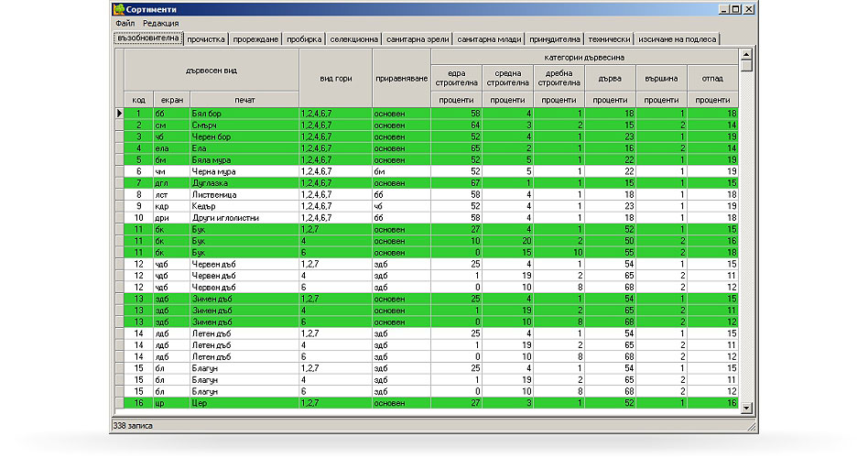This screenshot has height=458, width=868.
Task: Go to the санитарна зрели tab
Action: tap(417, 39)
